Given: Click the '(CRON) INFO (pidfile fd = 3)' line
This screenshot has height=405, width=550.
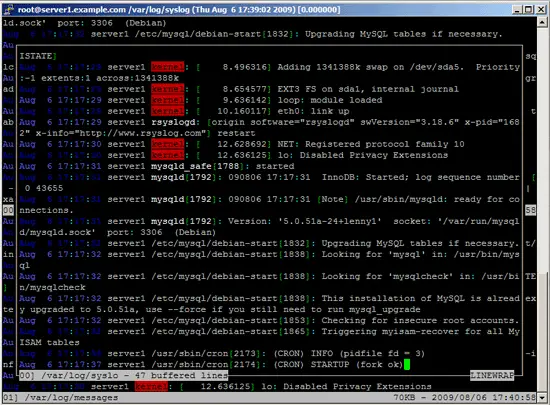Looking at the screenshot, I should 222,353.
